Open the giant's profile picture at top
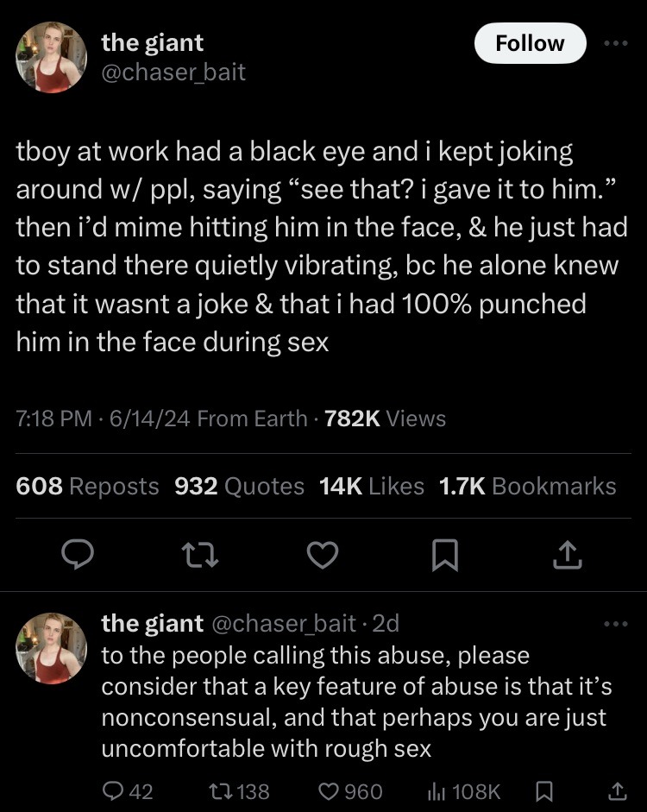The height and width of the screenshot is (812, 647). pos(51,57)
